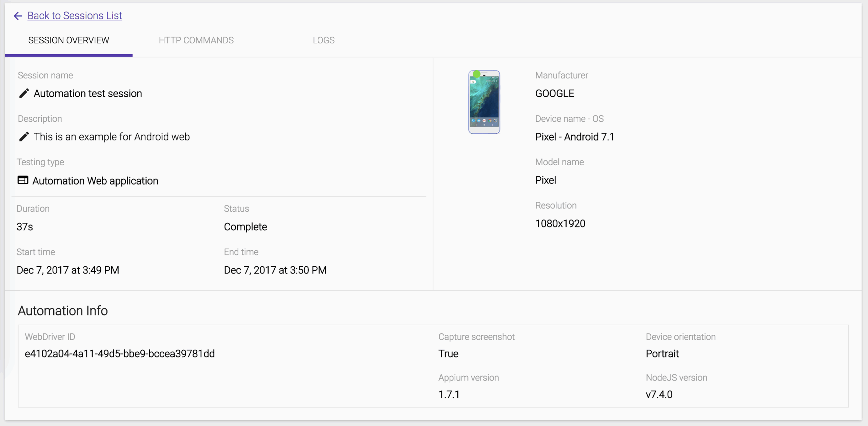This screenshot has height=426, width=868.
Task: Click the Appium version 1.7.1 value
Action: pyautogui.click(x=449, y=394)
